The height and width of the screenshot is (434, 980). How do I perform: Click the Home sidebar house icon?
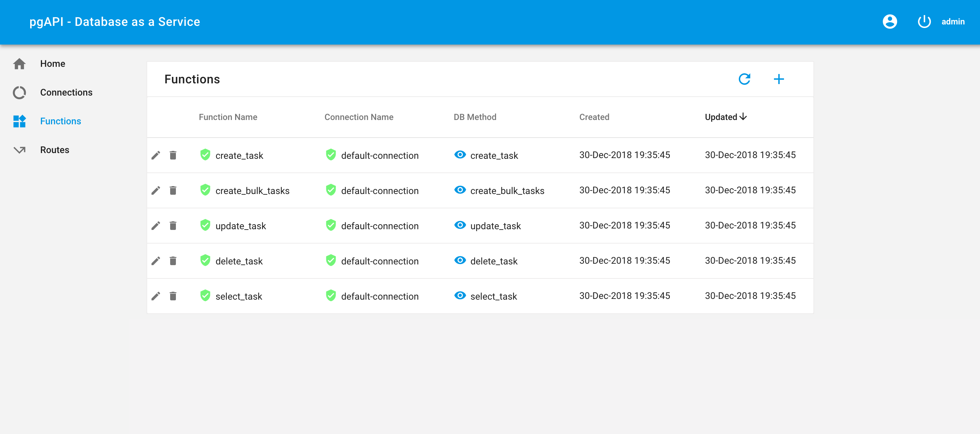[x=19, y=64]
